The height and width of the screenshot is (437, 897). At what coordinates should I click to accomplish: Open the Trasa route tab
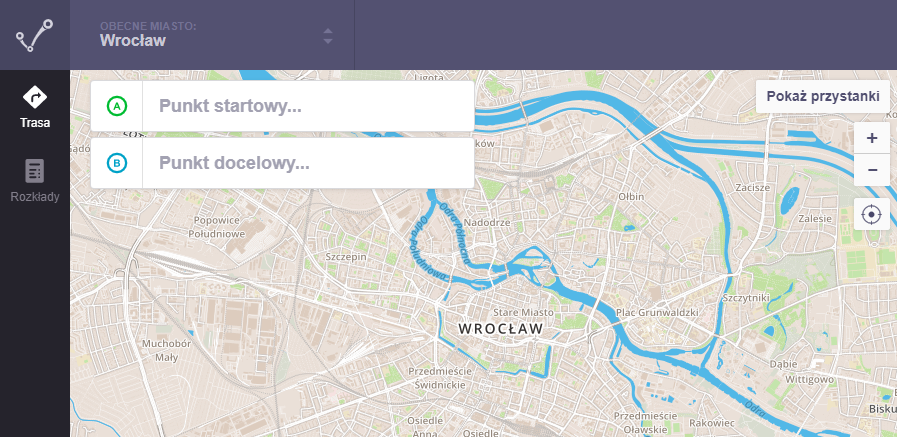[35, 107]
